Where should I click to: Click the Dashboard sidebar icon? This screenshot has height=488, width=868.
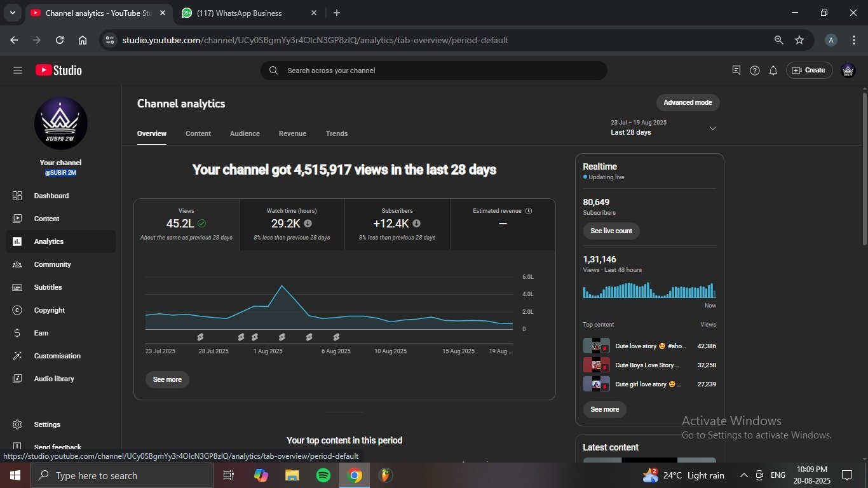click(17, 196)
